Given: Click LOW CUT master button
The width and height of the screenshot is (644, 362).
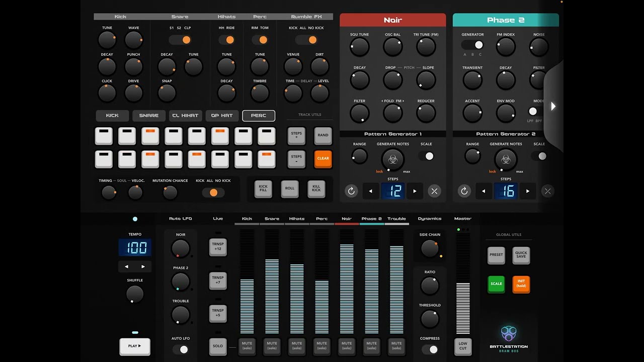Looking at the screenshot, I should click(463, 346).
